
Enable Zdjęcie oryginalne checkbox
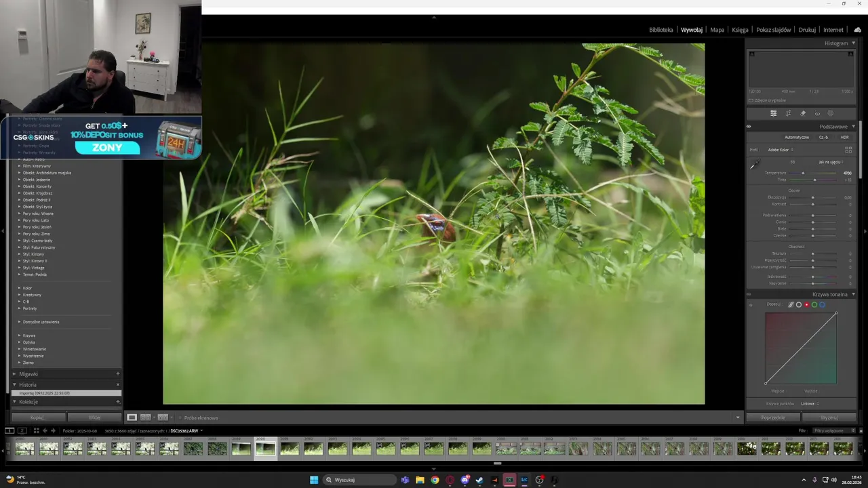coord(751,100)
